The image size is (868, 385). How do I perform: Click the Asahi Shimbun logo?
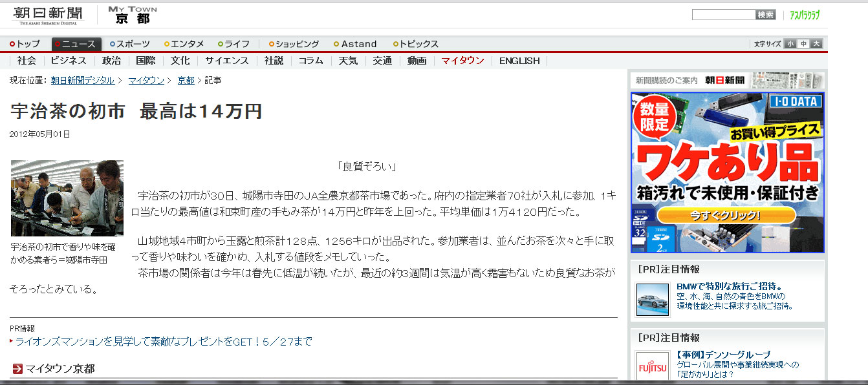click(48, 15)
